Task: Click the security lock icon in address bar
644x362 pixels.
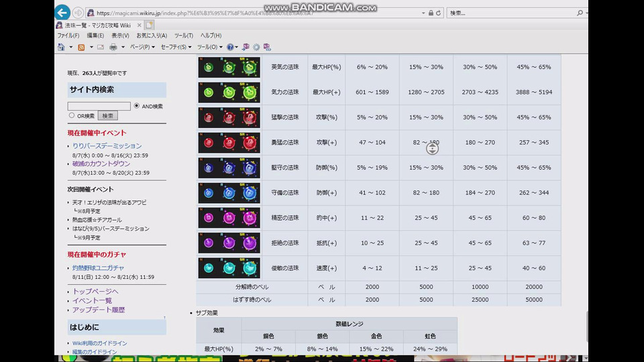Action: 431,13
